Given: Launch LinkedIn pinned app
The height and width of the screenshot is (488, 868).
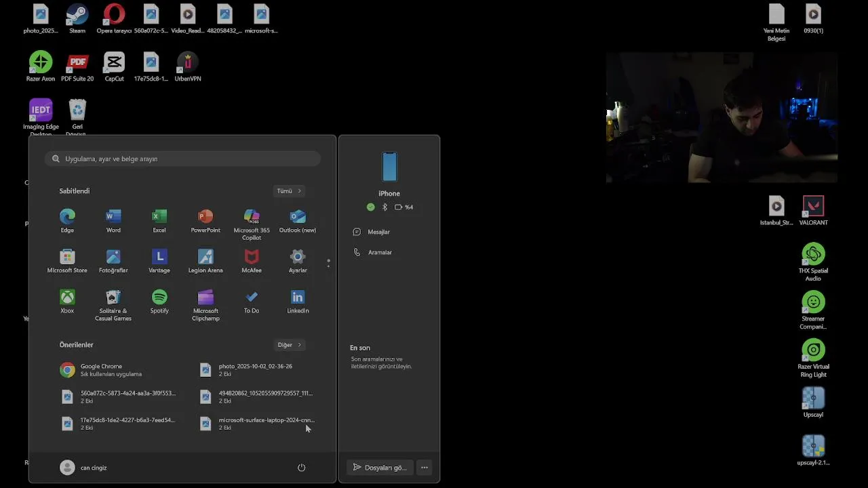Looking at the screenshot, I should pyautogui.click(x=298, y=302).
